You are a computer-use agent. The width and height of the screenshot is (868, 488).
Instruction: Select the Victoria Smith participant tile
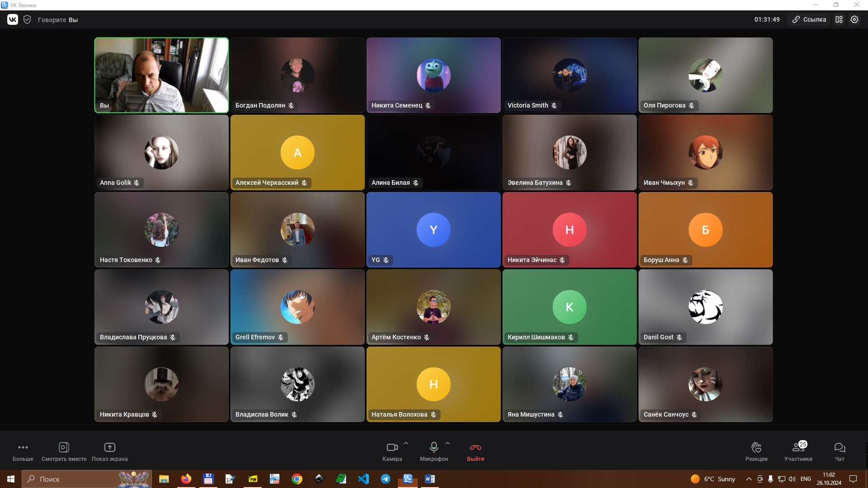[570, 75]
